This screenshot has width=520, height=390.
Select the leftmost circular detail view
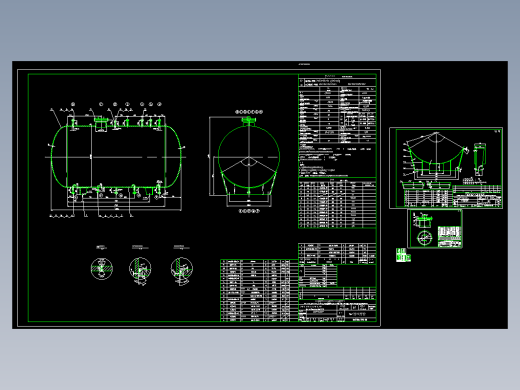tap(102, 268)
